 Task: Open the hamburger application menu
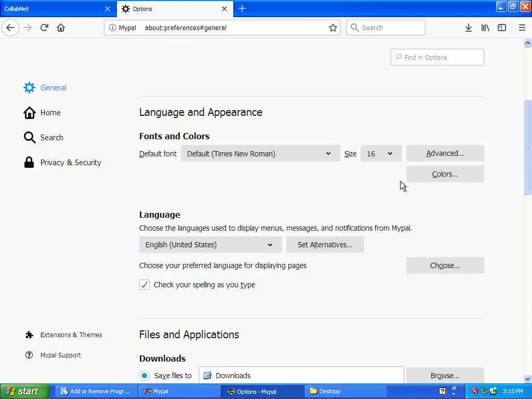pos(522,28)
